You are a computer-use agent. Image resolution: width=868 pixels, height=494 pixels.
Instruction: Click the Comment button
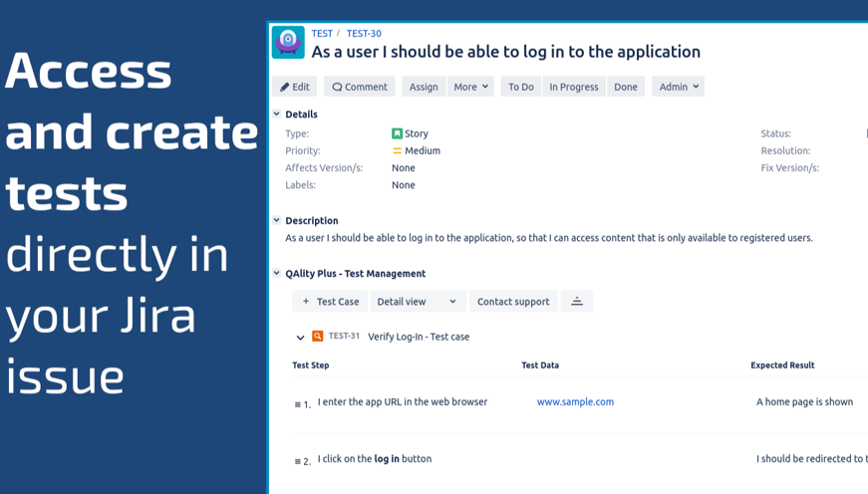pyautogui.click(x=360, y=87)
